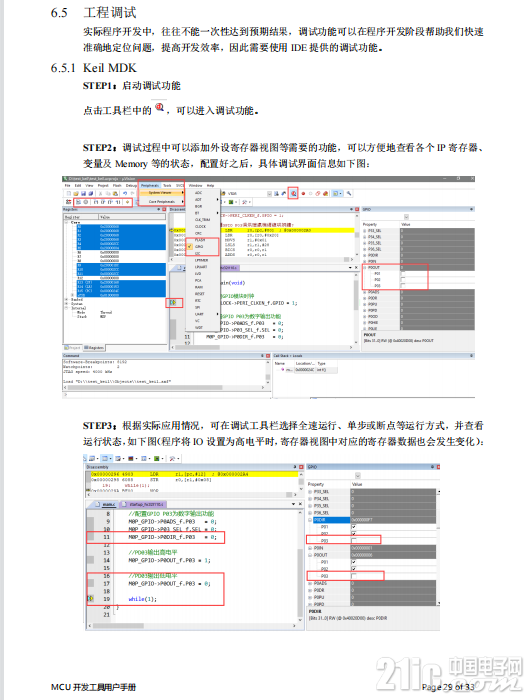Open the Peripherals menu in Keil

(x=150, y=185)
